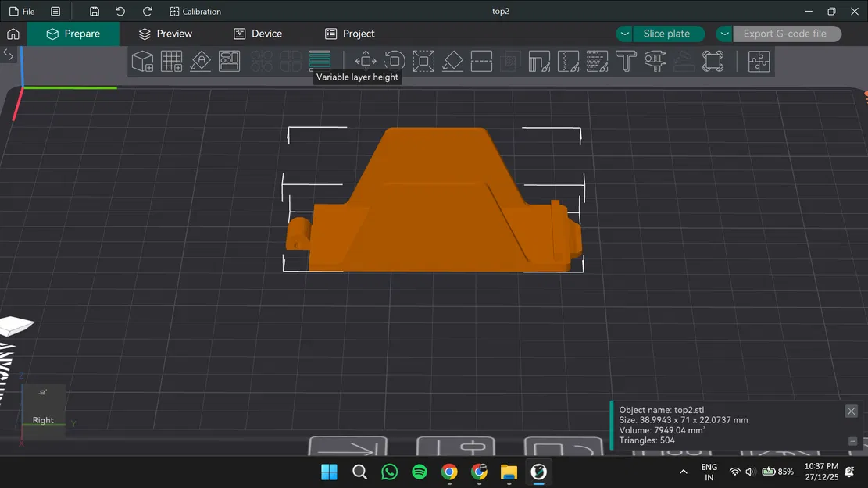This screenshot has height=488, width=868.
Task: Click the Add plate grid icon
Action: click(171, 61)
